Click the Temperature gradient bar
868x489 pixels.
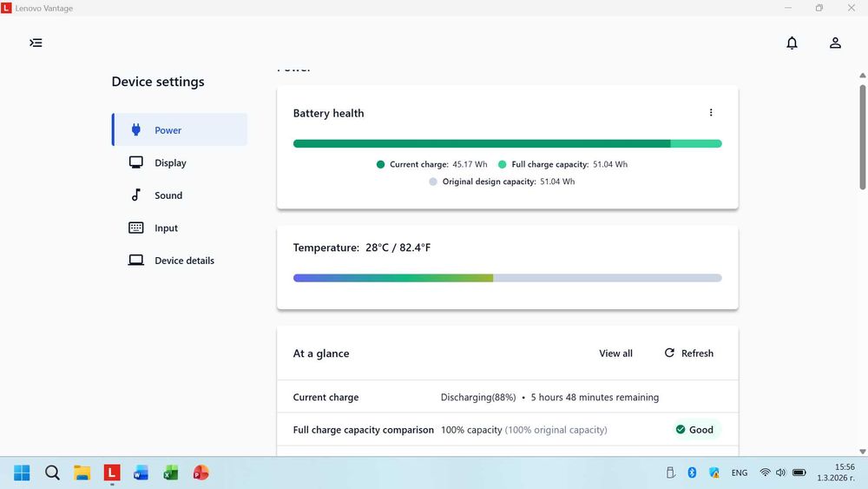[x=507, y=278]
